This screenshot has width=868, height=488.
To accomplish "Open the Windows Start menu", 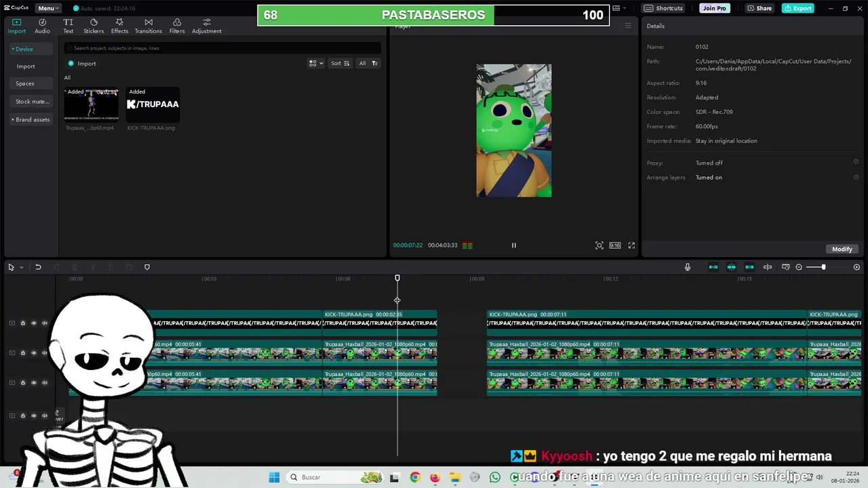I will [x=274, y=477].
